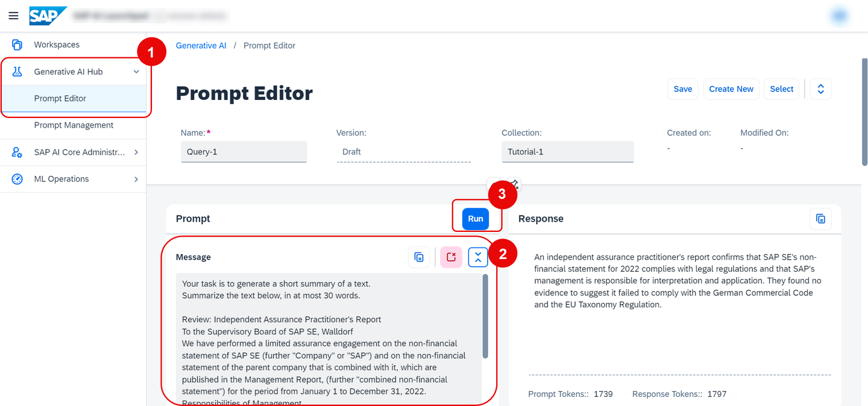Click the response summary text paragraph

678,281
